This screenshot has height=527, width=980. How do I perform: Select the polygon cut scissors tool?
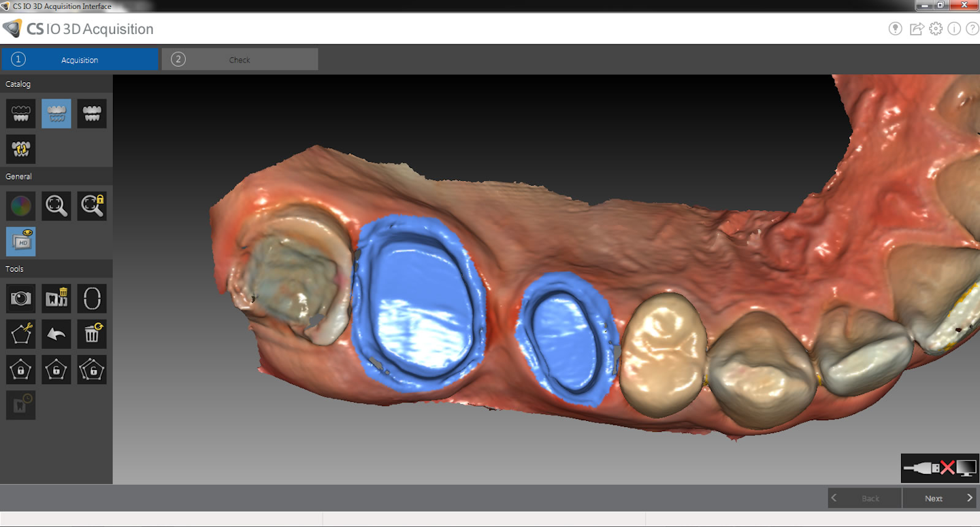pos(21,334)
